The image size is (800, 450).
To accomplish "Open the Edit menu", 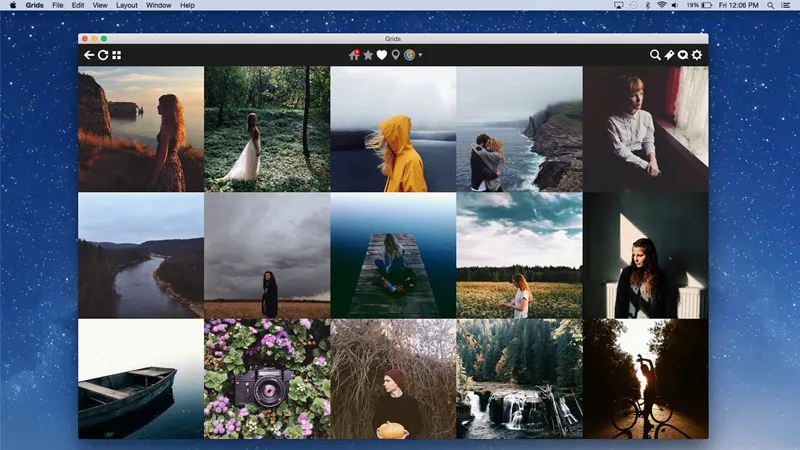I will click(78, 5).
